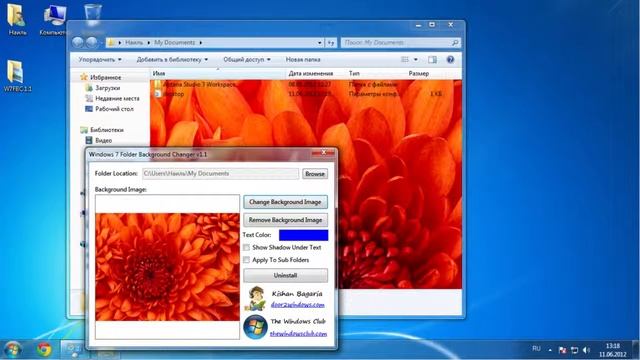Open Общий доступ dropdown in Explorer
The height and width of the screenshot is (360, 640).
[x=247, y=60]
